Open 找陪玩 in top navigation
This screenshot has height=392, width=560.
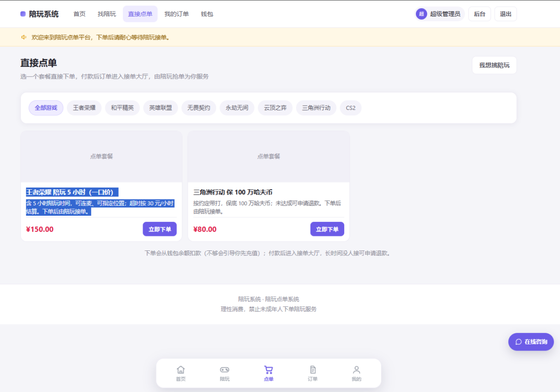(x=107, y=14)
